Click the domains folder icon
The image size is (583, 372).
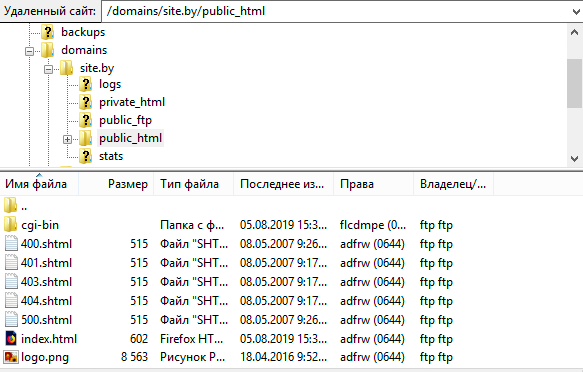[x=48, y=50]
